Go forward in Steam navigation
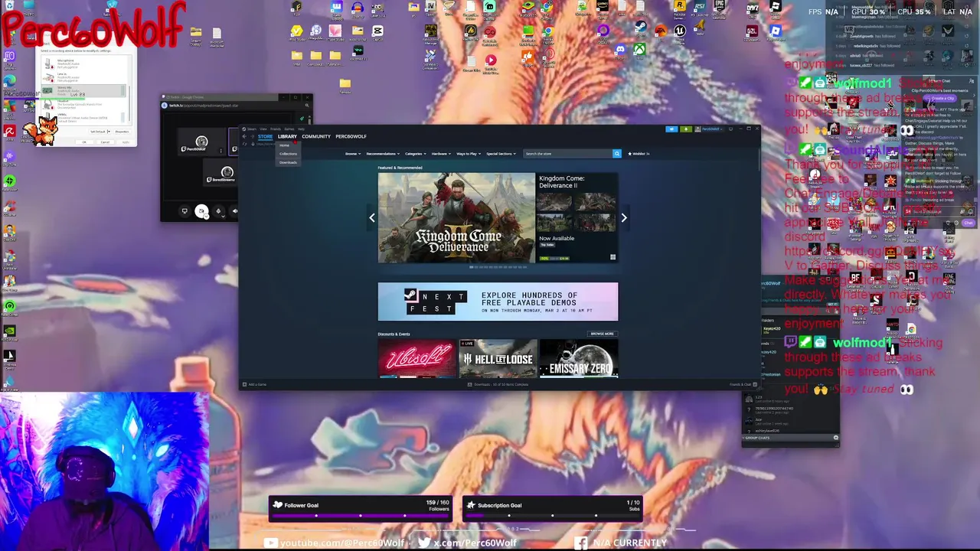Screen dimensions: 980x551 click(x=252, y=136)
